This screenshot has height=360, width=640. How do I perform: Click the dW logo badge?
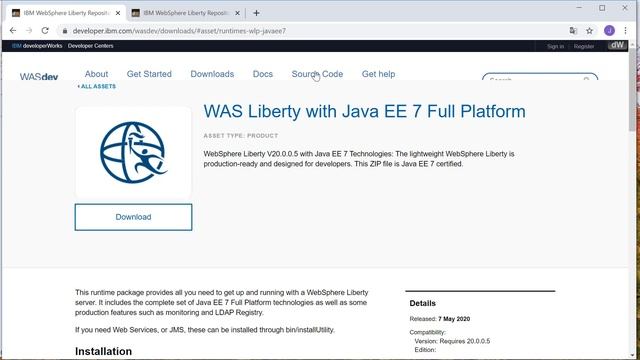pos(617,45)
